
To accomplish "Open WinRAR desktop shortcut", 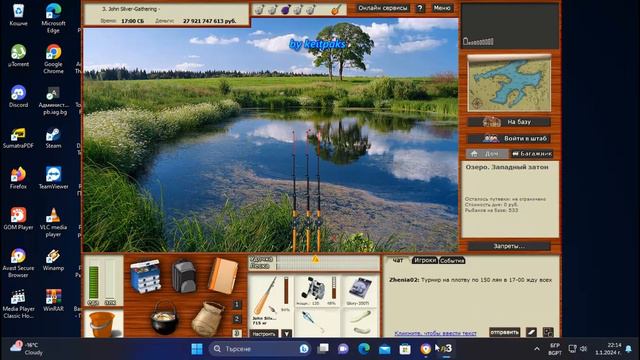I will [53, 301].
